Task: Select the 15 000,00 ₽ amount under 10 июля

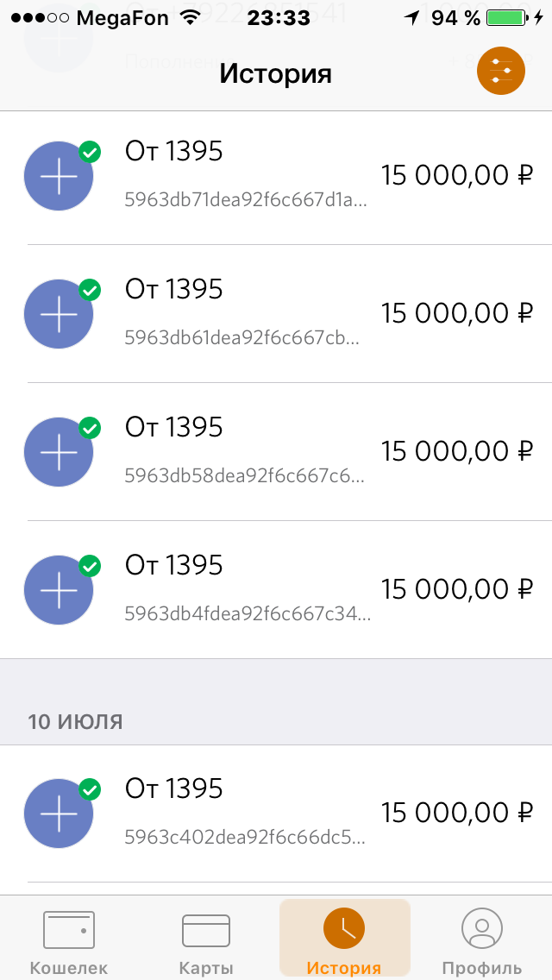Action: coord(458,813)
